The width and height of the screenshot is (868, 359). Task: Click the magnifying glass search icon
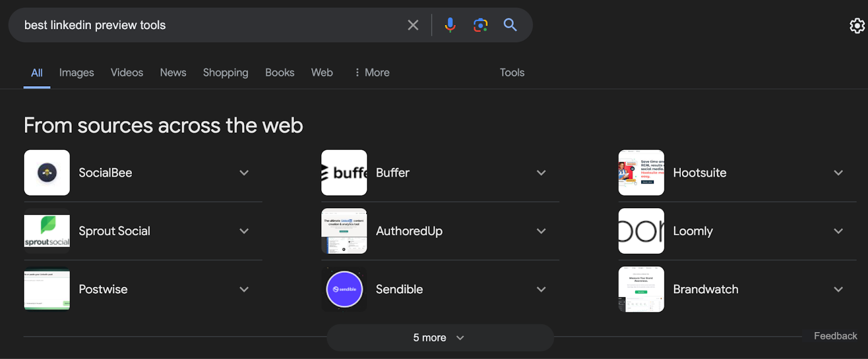tap(510, 24)
